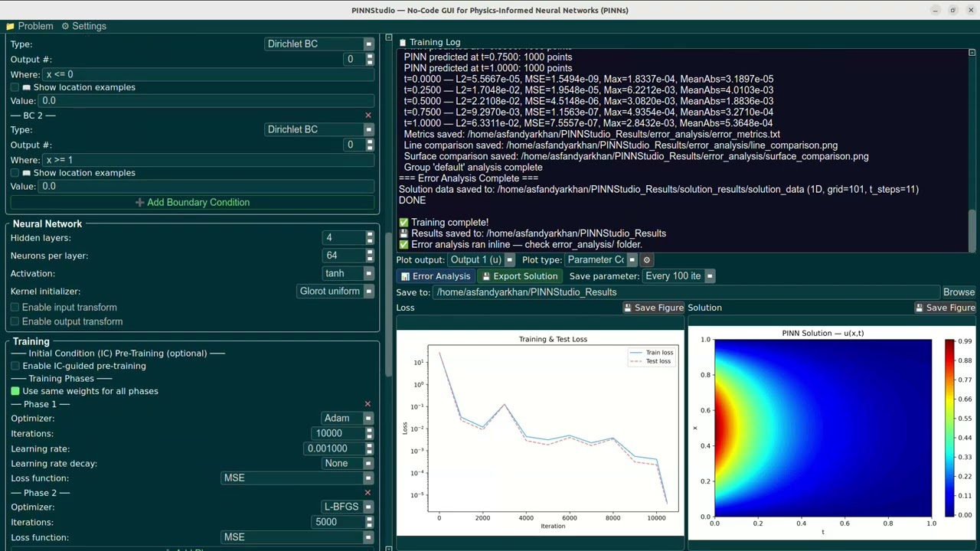The image size is (980, 551).
Task: Click BC 2 Value input field
Action: pos(207,187)
